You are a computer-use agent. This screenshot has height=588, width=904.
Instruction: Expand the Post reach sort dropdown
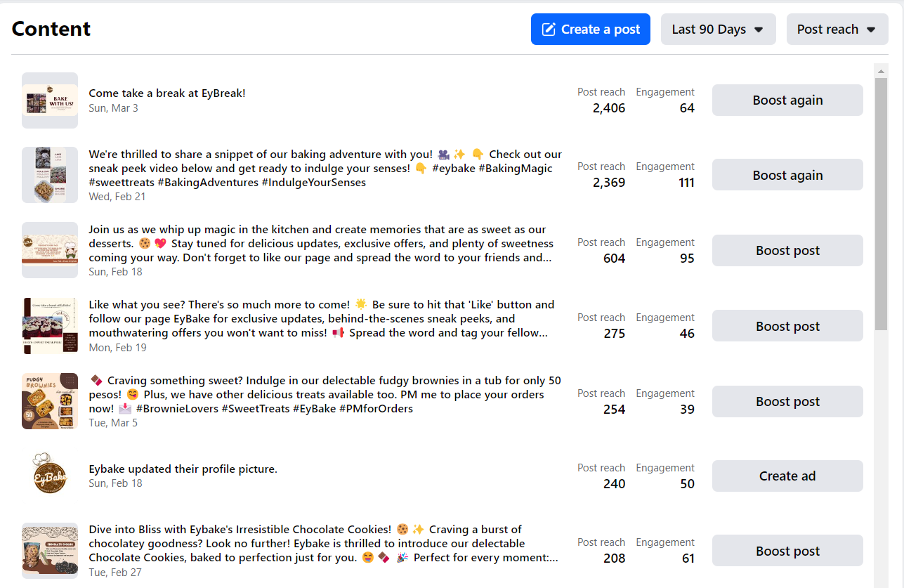click(x=837, y=30)
